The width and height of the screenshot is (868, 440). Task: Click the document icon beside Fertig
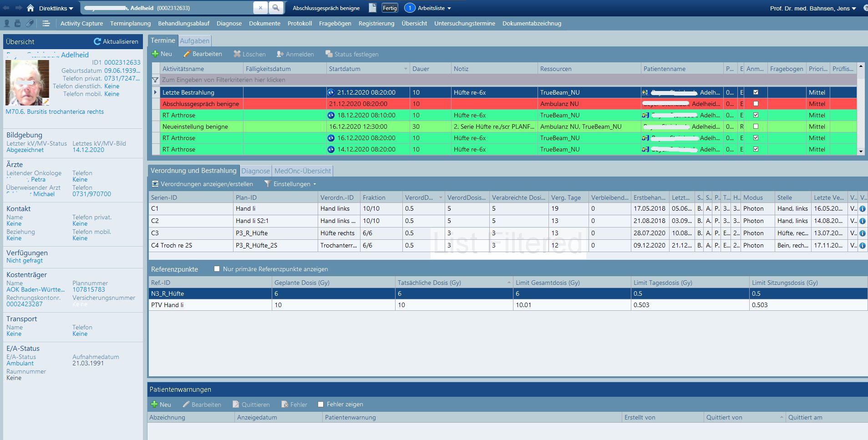pos(372,8)
